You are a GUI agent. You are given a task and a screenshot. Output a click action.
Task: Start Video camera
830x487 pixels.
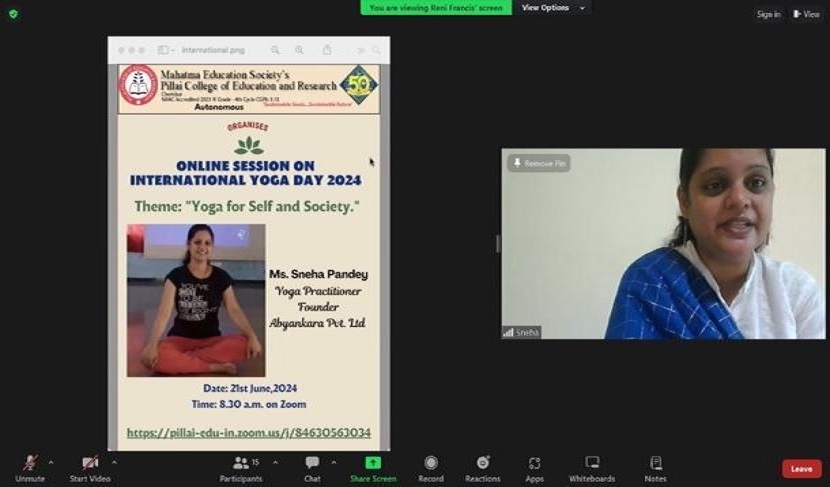[90, 468]
